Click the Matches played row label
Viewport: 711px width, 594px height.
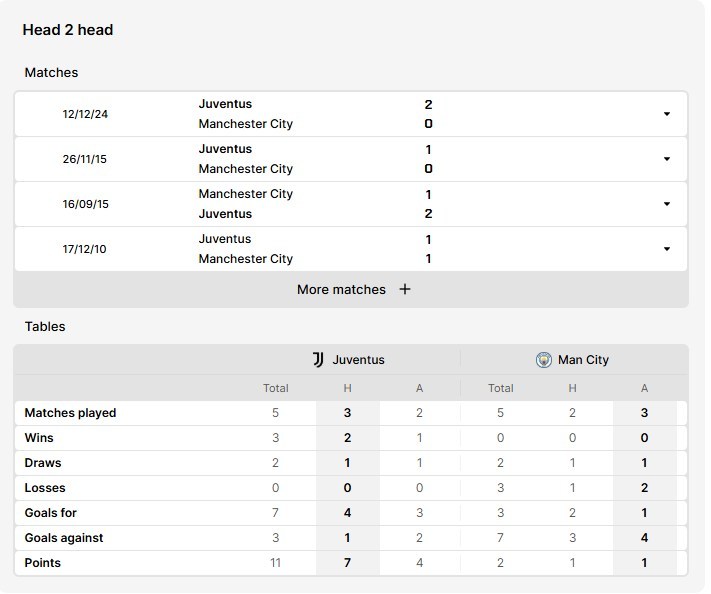(70, 413)
